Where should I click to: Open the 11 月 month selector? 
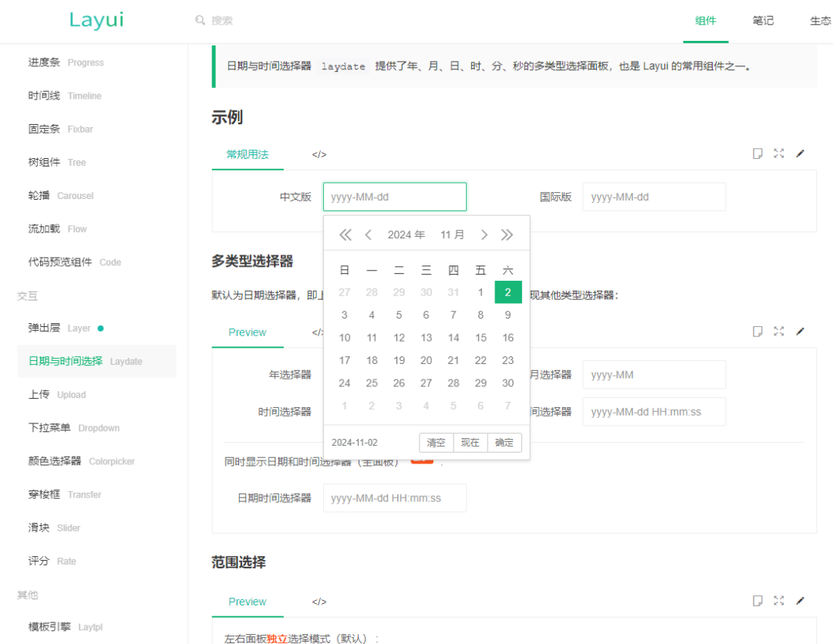tap(453, 234)
